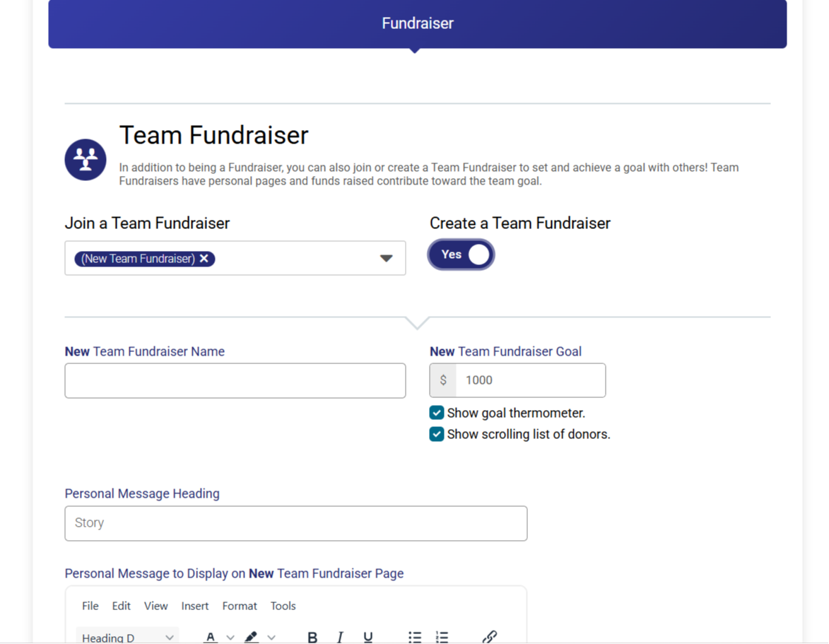Insert a numbered list
Screen dimensions: 829x644
point(442,637)
